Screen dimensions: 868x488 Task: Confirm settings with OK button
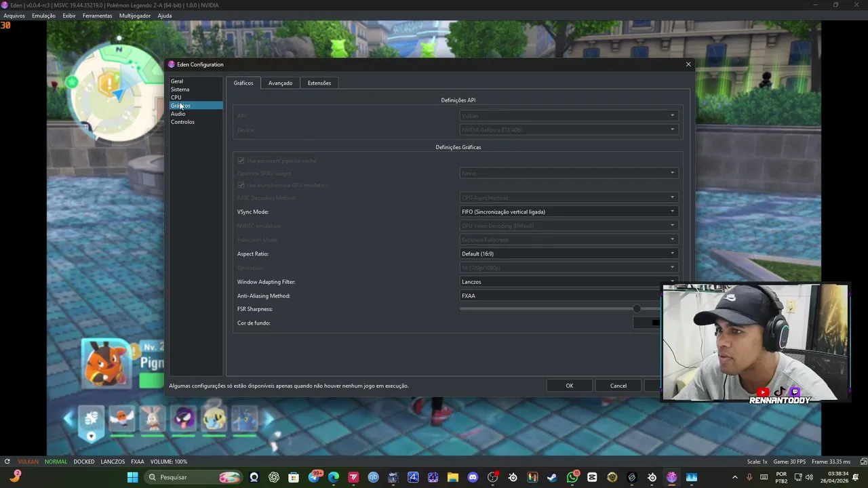tap(570, 386)
